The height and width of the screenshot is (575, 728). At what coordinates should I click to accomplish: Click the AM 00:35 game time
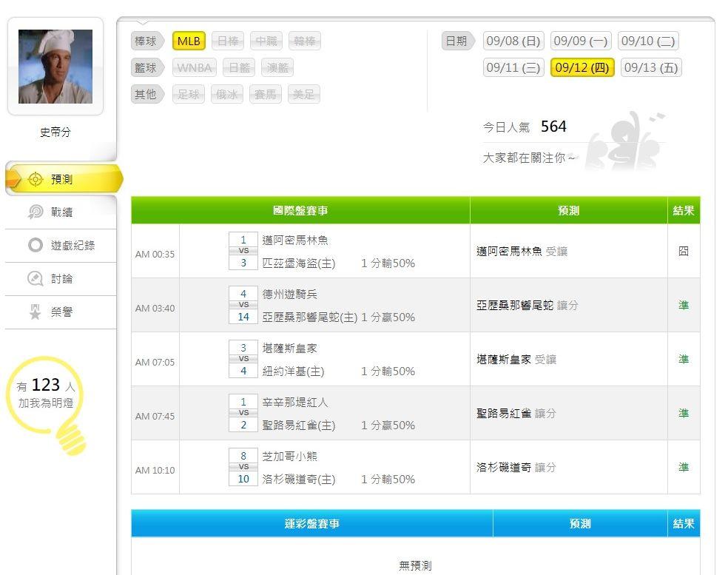coord(155,254)
